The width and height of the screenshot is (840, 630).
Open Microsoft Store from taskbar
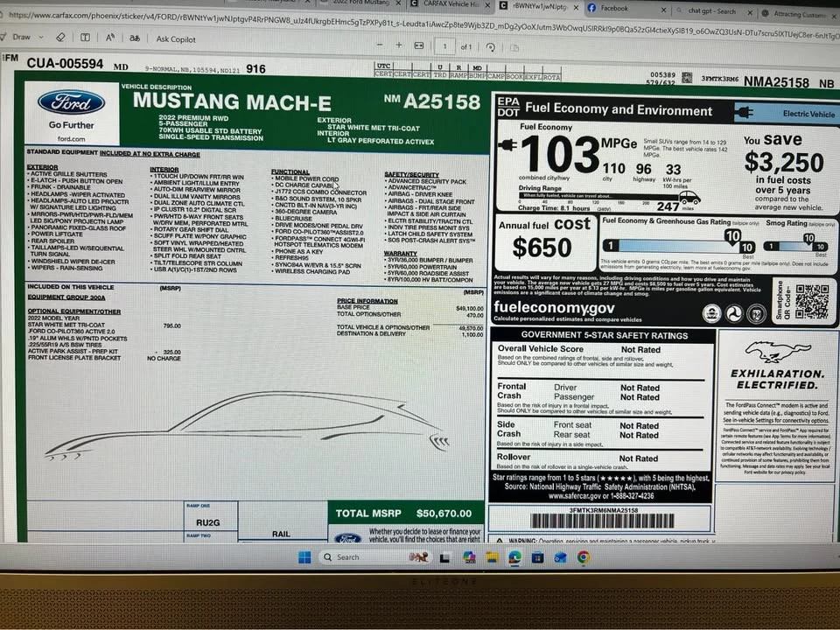click(x=538, y=557)
